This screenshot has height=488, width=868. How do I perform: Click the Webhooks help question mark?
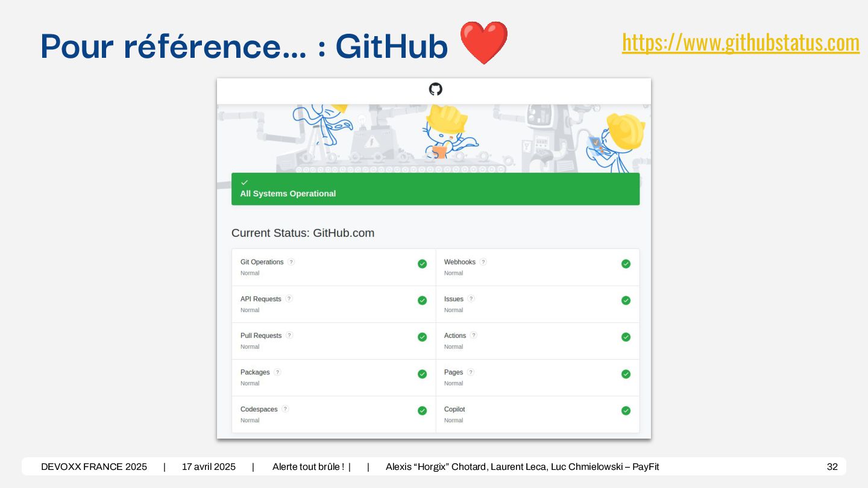click(x=483, y=262)
